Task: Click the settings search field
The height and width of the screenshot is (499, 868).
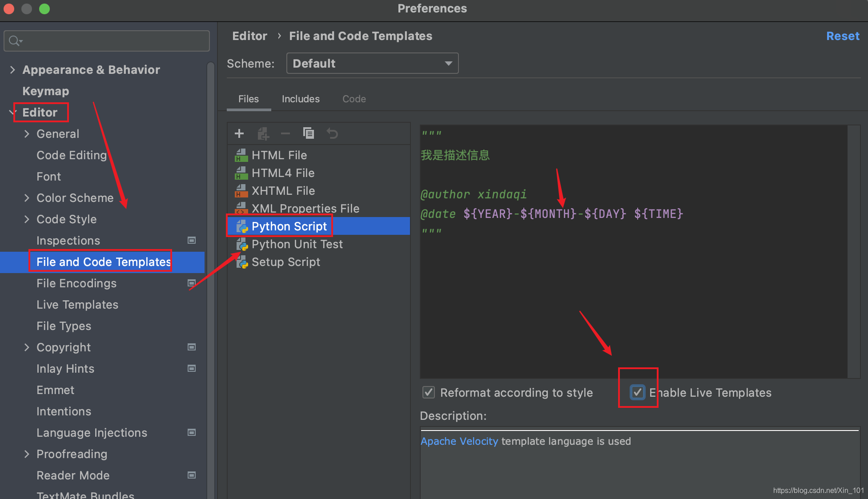Action: click(107, 41)
